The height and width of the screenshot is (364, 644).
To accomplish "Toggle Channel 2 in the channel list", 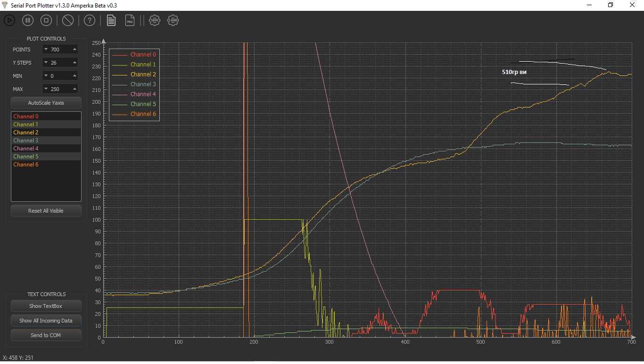I will click(x=46, y=132).
